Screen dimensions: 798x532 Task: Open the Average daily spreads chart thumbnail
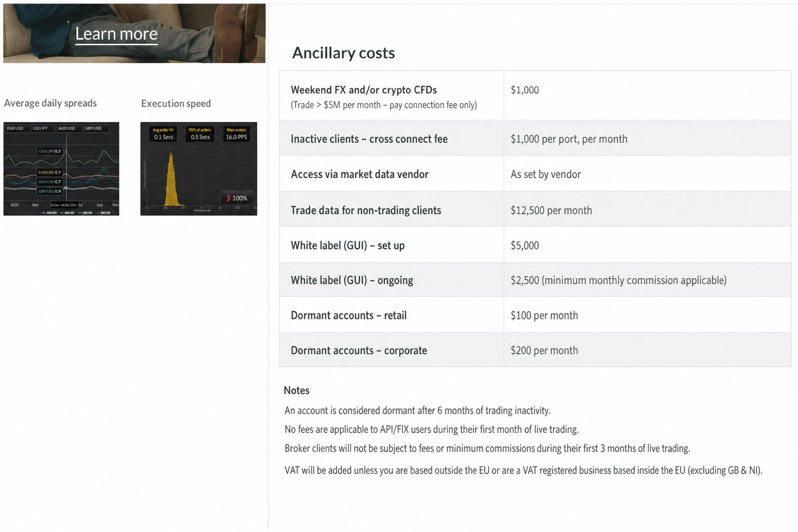point(61,169)
